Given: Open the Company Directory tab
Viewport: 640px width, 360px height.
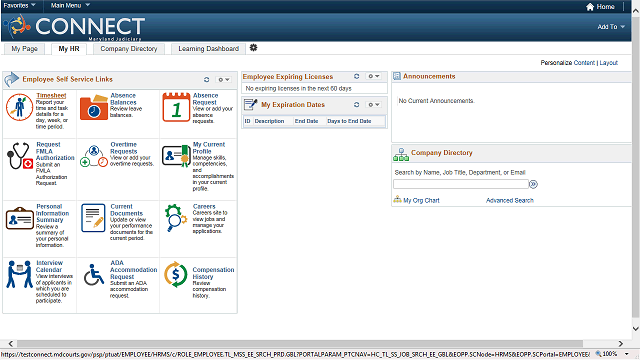Looking at the screenshot, I should [x=129, y=49].
